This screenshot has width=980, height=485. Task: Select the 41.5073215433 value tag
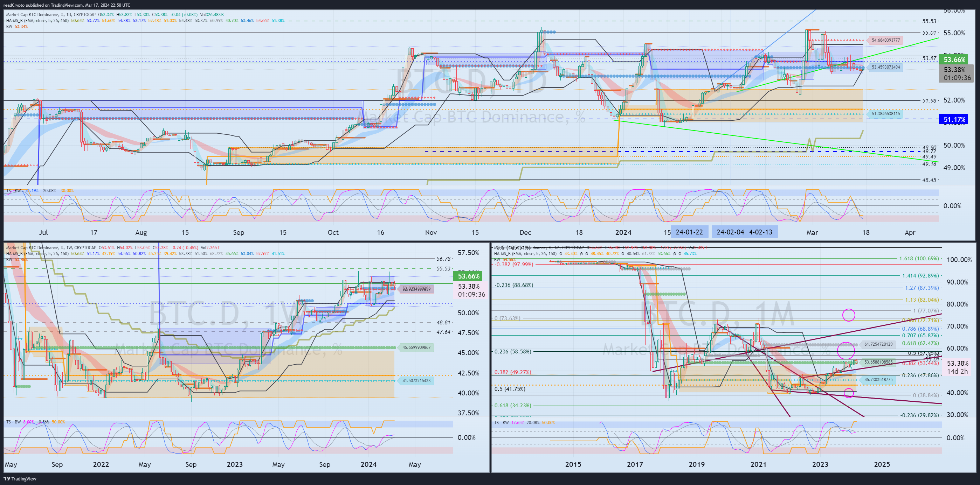pyautogui.click(x=416, y=380)
